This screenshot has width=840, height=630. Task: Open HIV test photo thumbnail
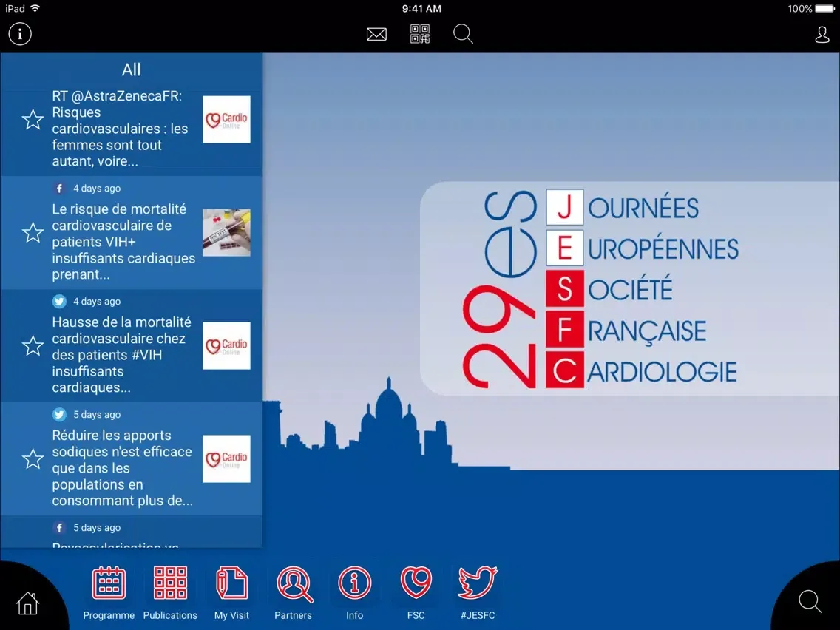[x=226, y=232]
